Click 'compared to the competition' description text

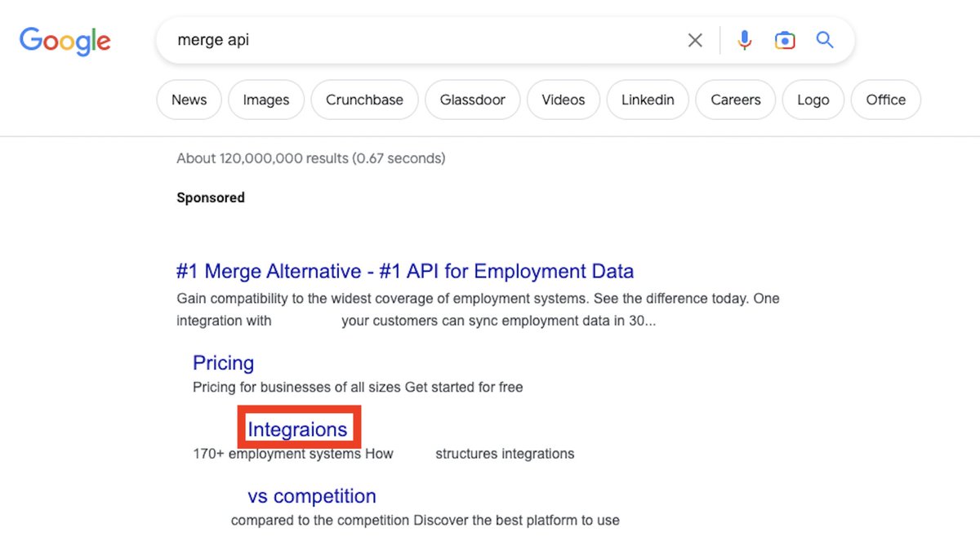(x=425, y=520)
